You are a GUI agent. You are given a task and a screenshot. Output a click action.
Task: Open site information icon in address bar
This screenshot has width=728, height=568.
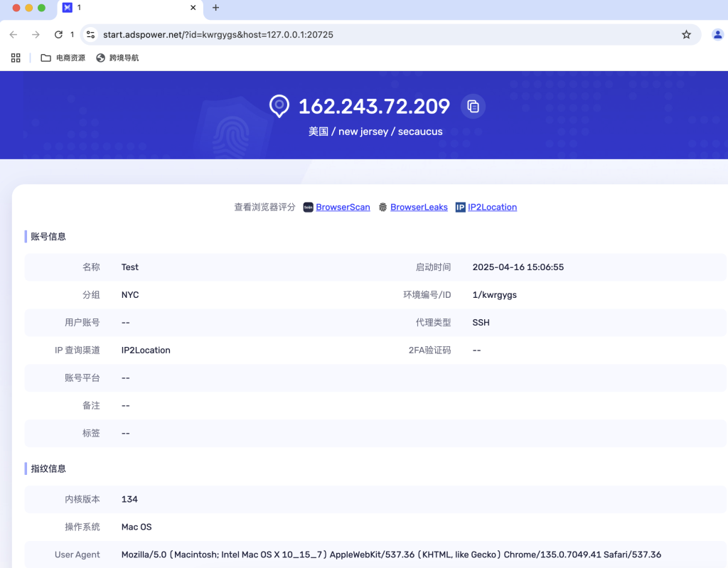90,34
